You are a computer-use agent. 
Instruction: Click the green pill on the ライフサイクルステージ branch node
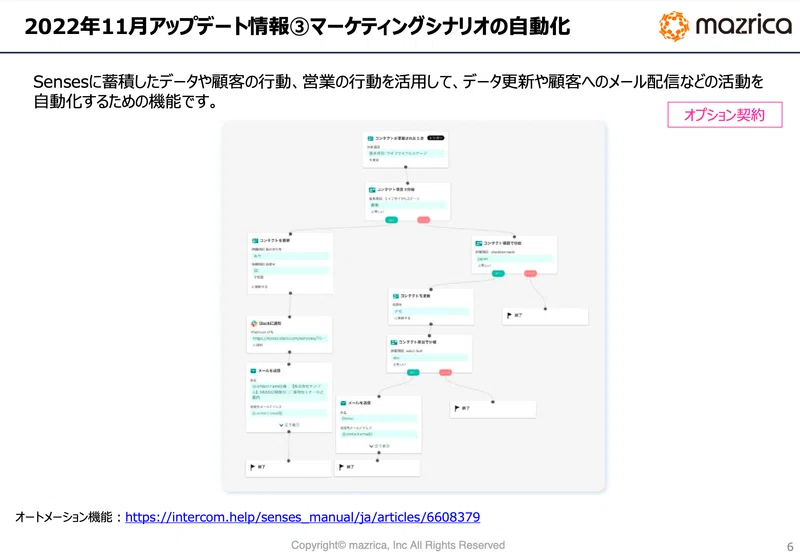[391, 220]
